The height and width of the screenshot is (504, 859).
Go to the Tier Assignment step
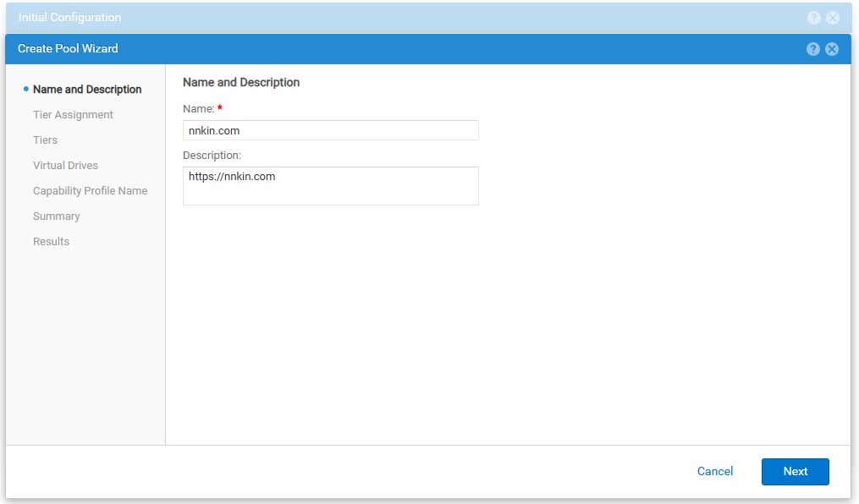(x=73, y=115)
